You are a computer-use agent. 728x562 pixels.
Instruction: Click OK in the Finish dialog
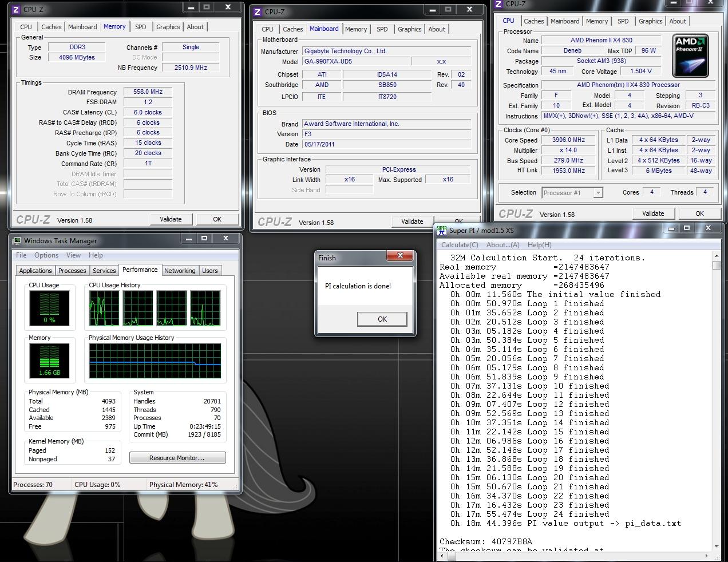[382, 319]
